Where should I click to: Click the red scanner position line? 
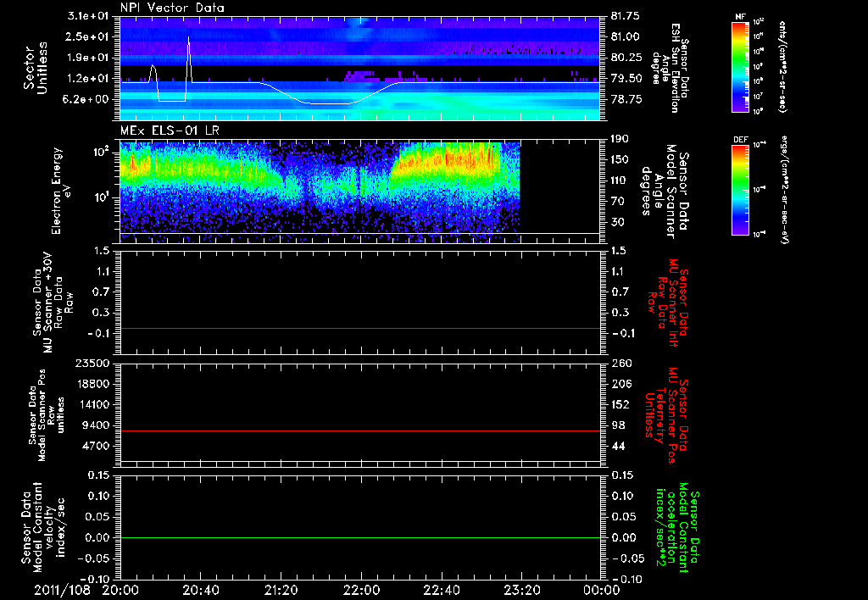tap(360, 431)
